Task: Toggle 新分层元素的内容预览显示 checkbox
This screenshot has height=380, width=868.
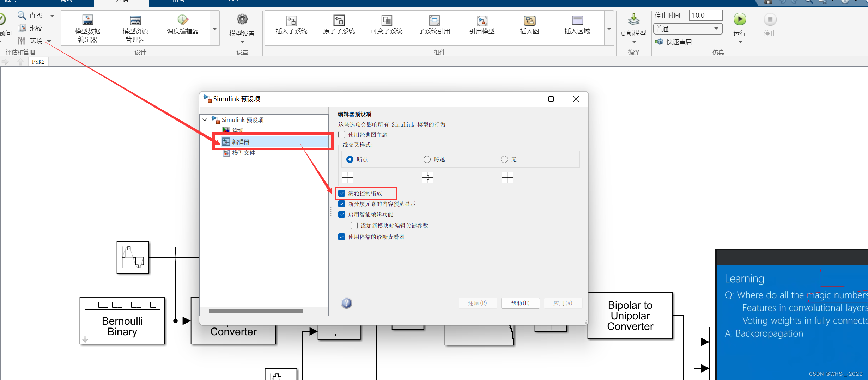Action: [342, 204]
